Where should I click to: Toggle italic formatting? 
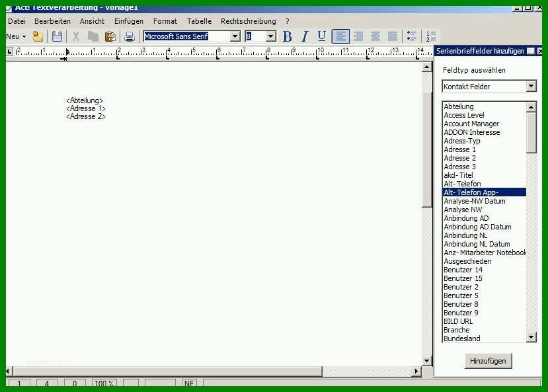pos(305,36)
